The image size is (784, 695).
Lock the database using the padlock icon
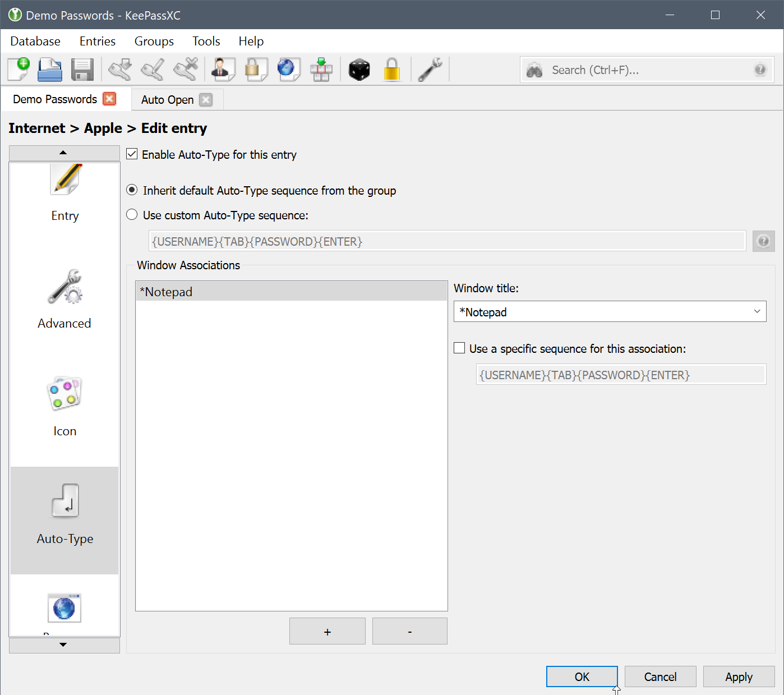tap(392, 69)
